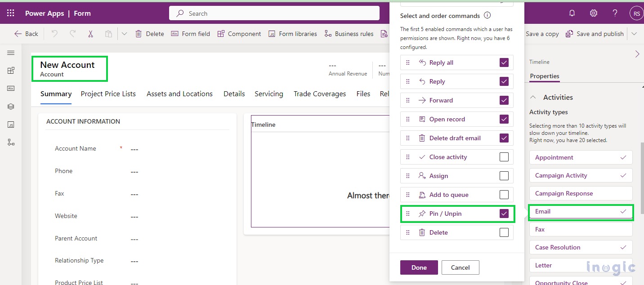Open the Table columns icon in left rail

(11, 89)
